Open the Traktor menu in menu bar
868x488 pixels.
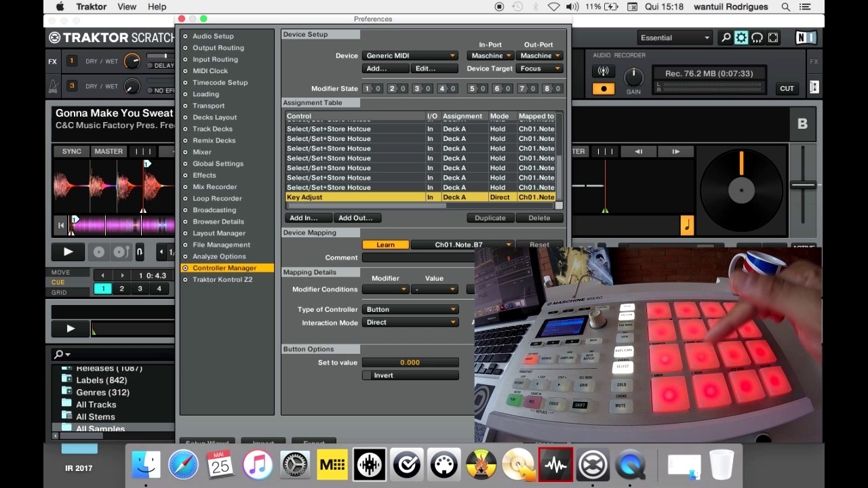coord(91,7)
